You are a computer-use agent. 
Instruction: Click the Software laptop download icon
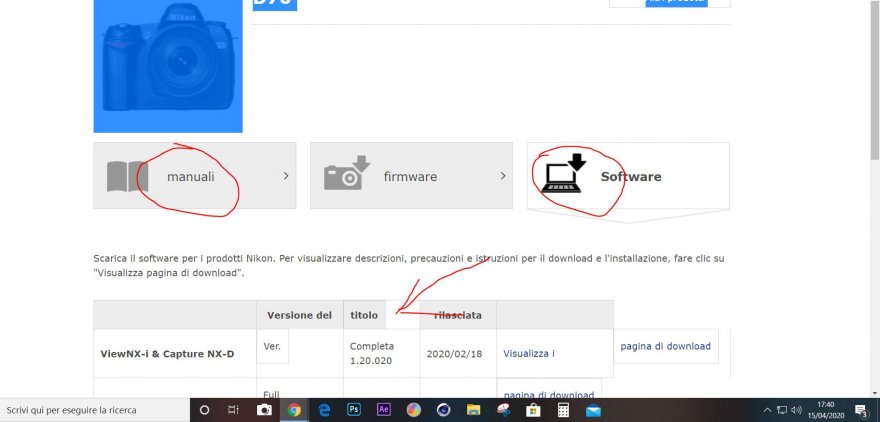tap(560, 173)
